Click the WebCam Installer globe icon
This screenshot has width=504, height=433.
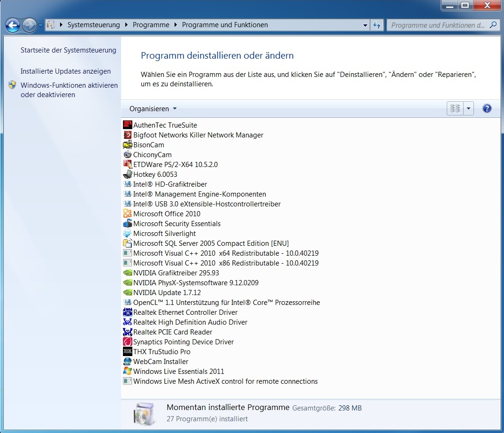click(128, 361)
